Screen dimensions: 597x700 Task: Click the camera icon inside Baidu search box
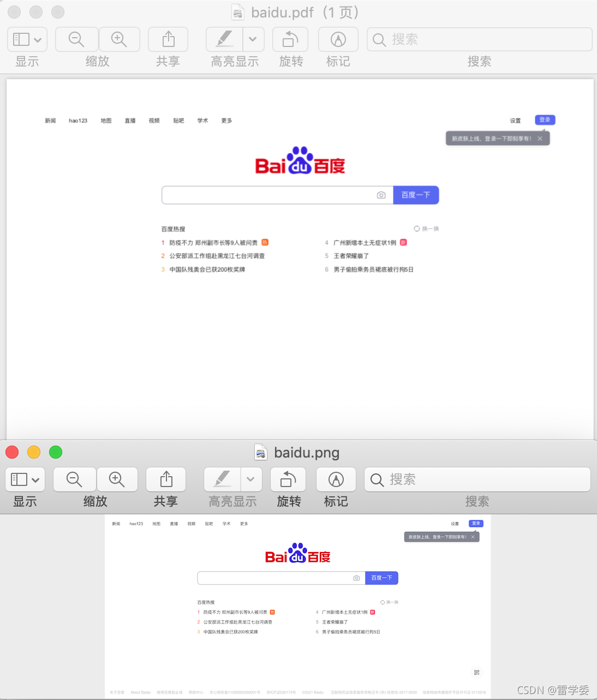[381, 195]
